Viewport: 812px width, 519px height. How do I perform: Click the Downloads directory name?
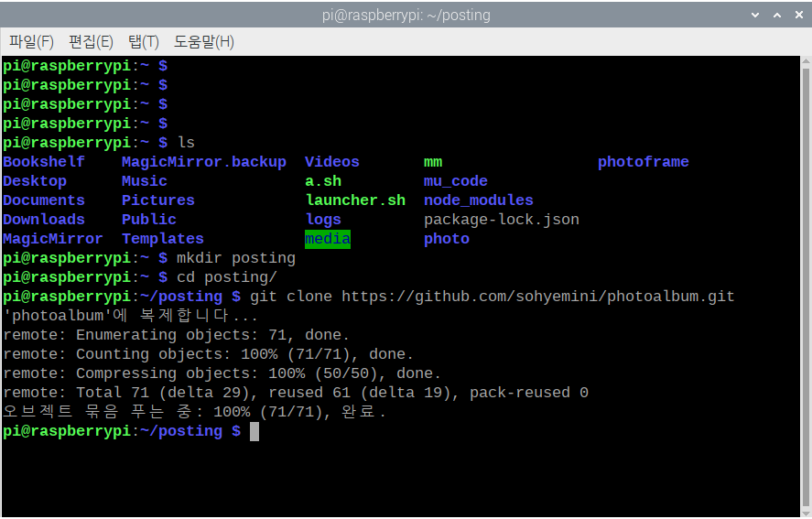click(x=44, y=220)
